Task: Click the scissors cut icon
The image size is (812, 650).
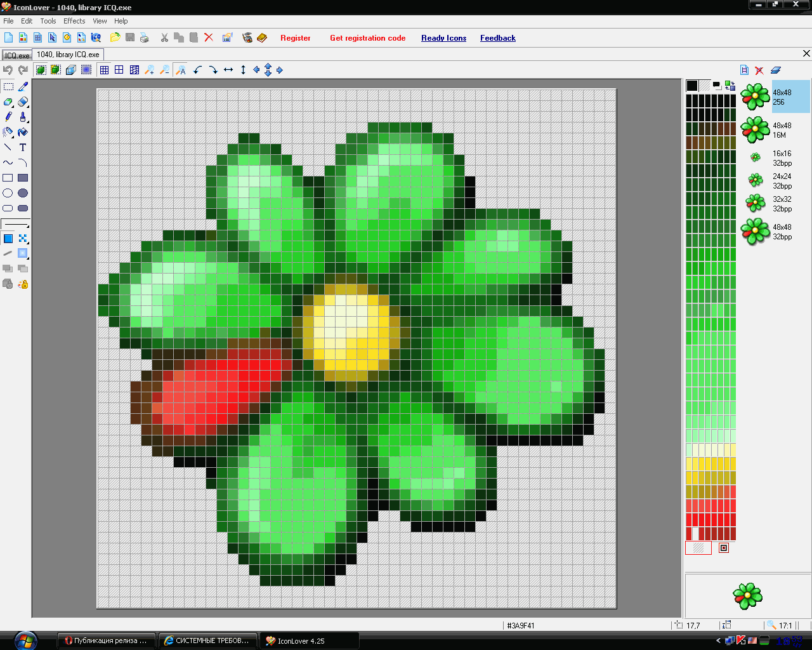Action: [164, 37]
